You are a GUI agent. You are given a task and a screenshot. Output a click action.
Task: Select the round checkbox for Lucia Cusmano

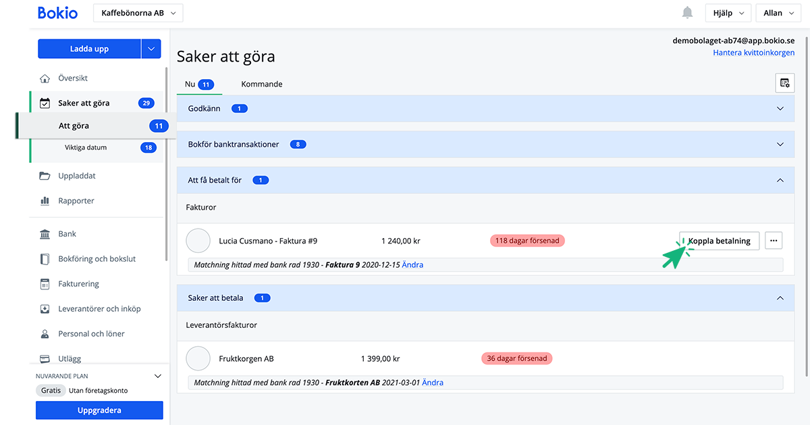pos(199,240)
